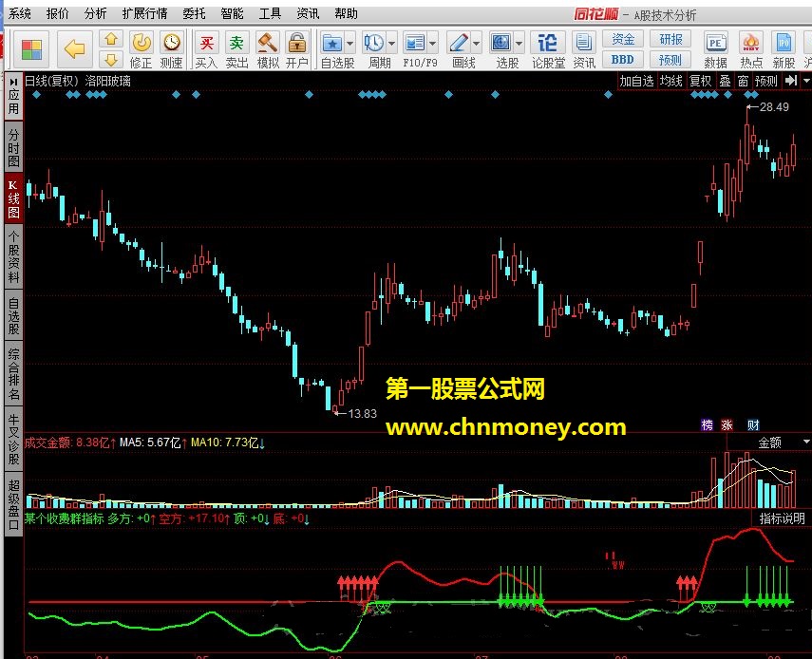The width and height of the screenshot is (812, 659).
Task: Click the 加自选 button
Action: (x=637, y=81)
